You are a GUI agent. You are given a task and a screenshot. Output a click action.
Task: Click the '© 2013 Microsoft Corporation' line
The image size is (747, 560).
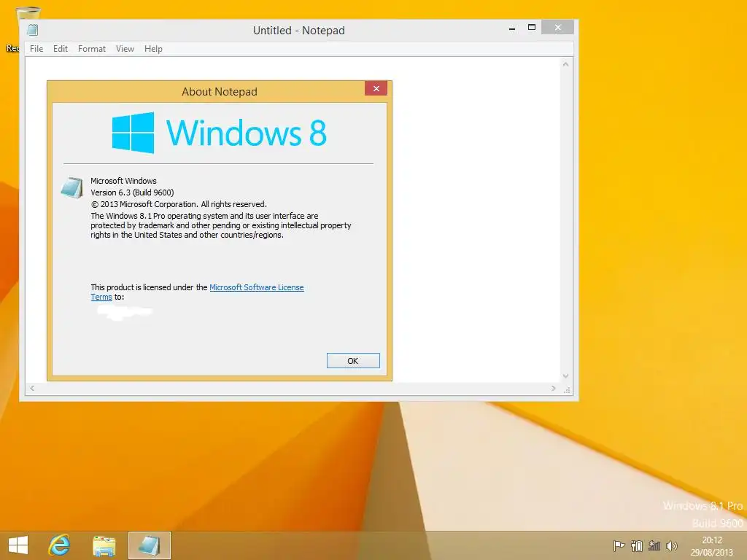[x=179, y=204]
